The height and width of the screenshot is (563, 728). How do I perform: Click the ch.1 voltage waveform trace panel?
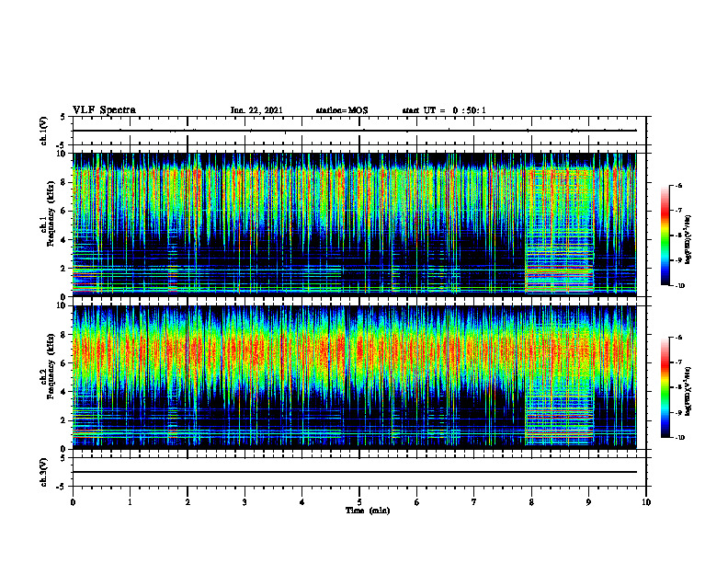359,131
